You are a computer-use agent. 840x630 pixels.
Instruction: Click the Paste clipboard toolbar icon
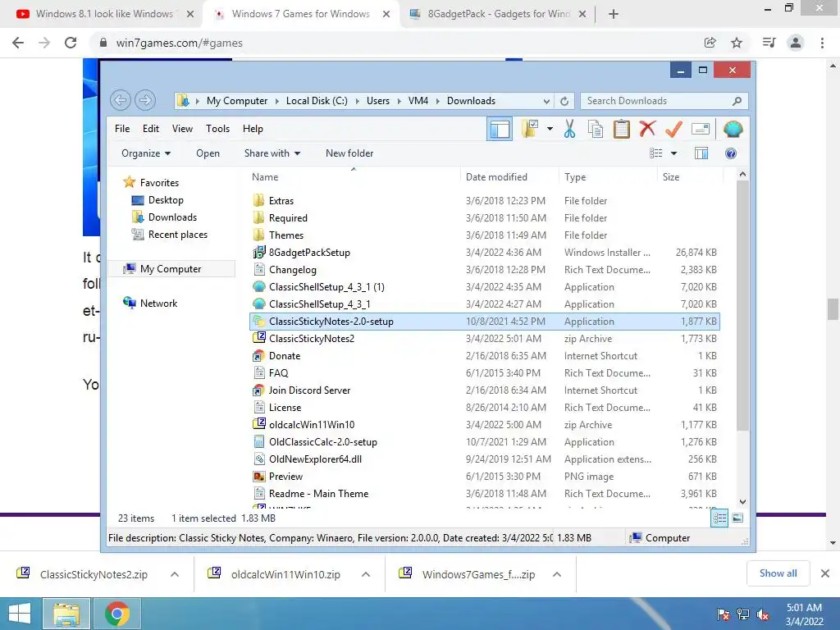622,129
